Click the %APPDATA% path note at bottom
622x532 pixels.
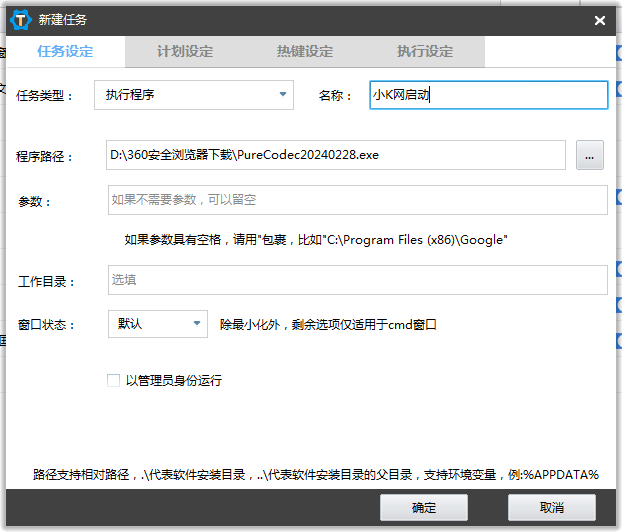click(316, 474)
